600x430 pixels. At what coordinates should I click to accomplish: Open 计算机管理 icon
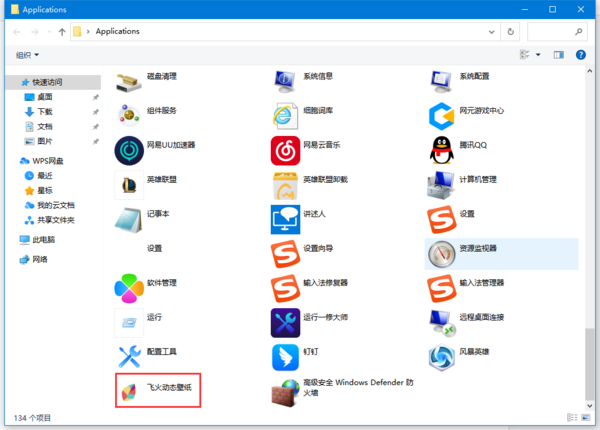[441, 185]
